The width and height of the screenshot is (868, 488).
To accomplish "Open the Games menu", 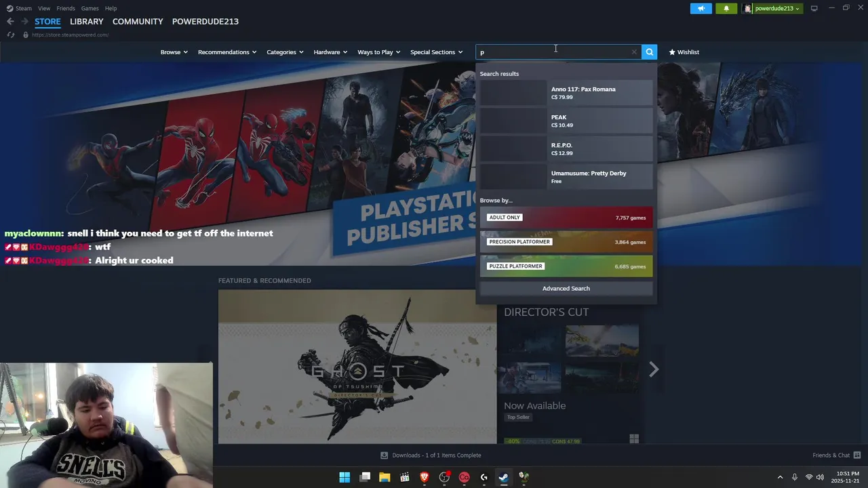I will coord(90,8).
